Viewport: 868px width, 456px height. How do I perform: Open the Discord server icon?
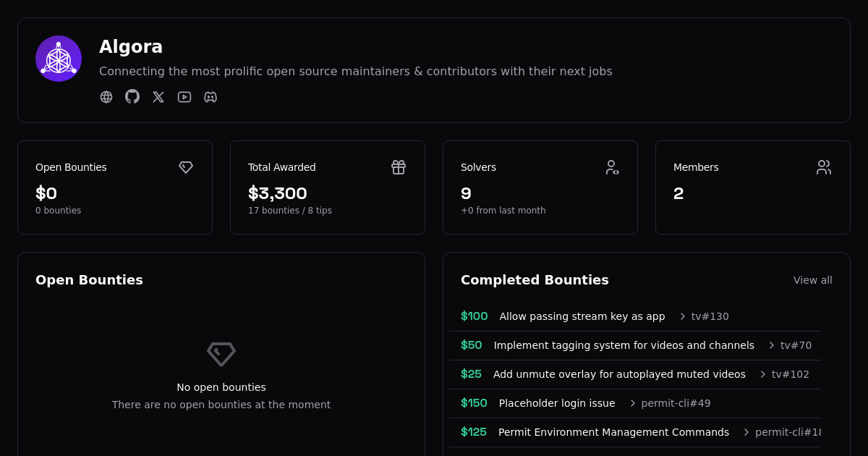point(210,97)
